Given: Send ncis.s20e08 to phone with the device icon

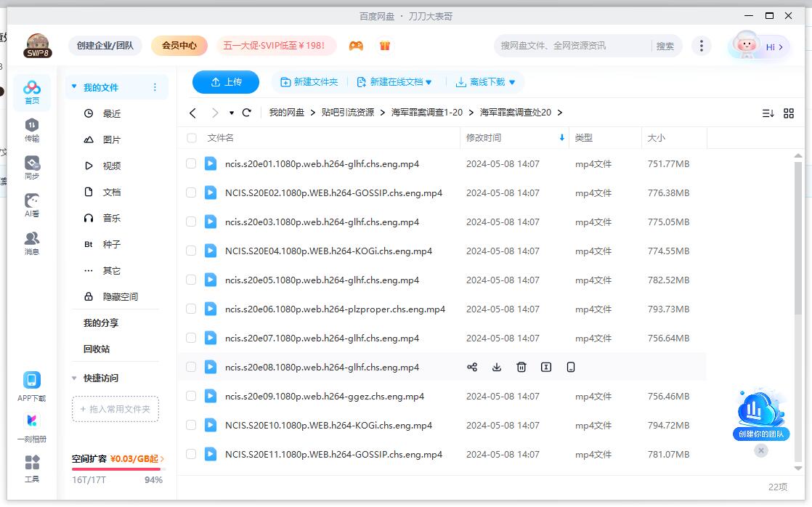Looking at the screenshot, I should [x=570, y=367].
